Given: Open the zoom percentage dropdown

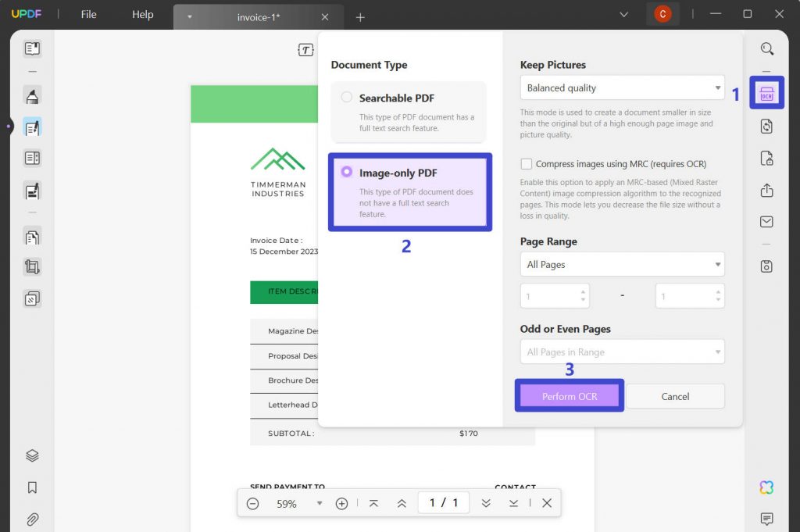Looking at the screenshot, I should pyautogui.click(x=319, y=504).
